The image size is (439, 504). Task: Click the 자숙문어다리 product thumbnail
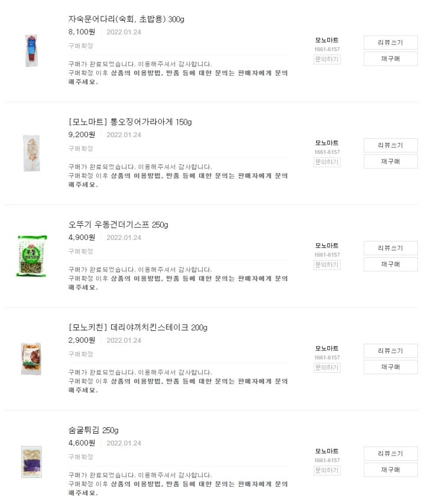[x=31, y=51]
